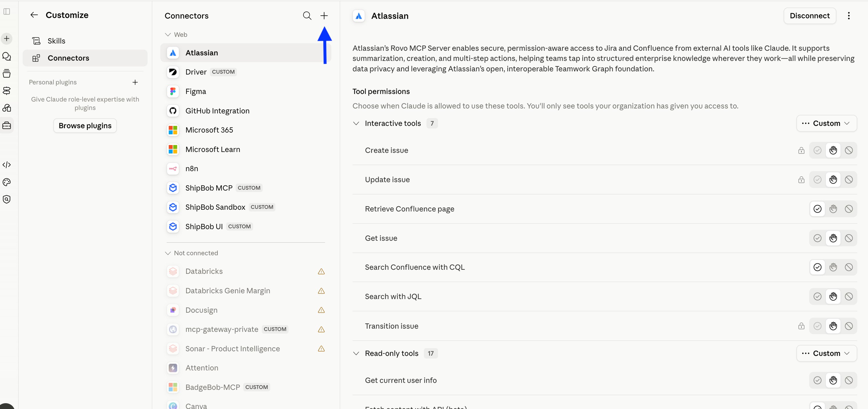Go back using the Customize arrow

tap(34, 15)
